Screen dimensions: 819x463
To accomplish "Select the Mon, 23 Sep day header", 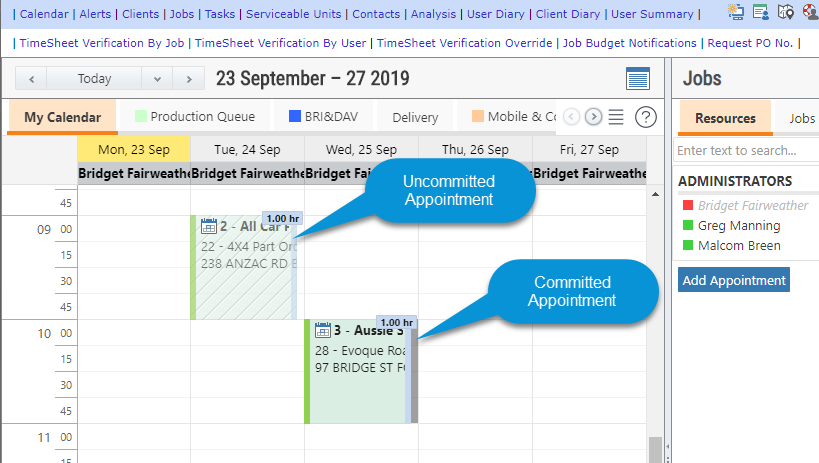I will pos(134,149).
